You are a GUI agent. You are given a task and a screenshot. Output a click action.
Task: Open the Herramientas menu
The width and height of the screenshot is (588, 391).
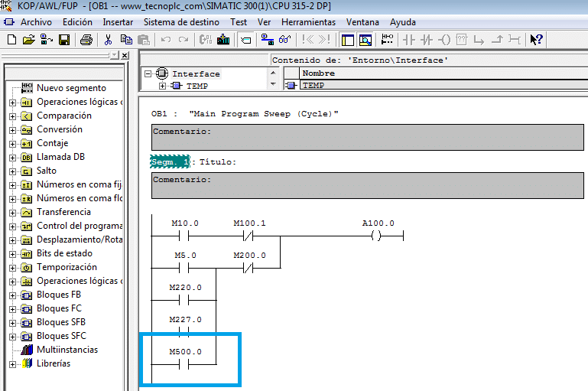coord(308,22)
